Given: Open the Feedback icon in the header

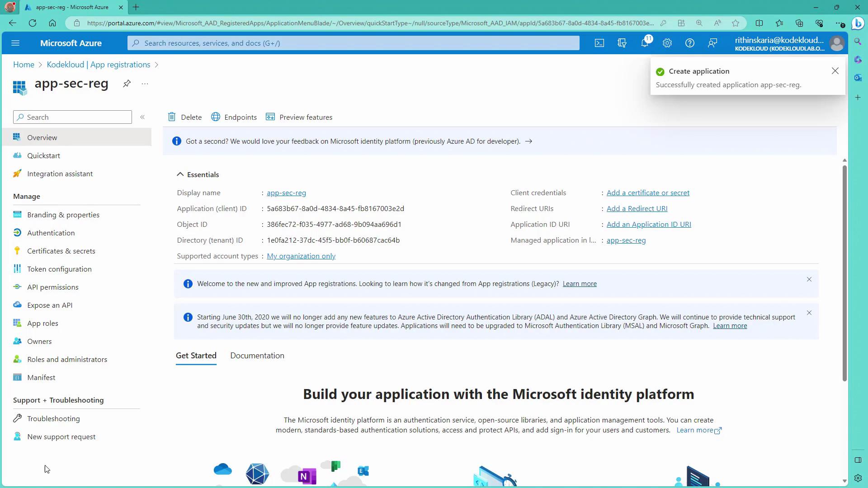Looking at the screenshot, I should tap(712, 43).
